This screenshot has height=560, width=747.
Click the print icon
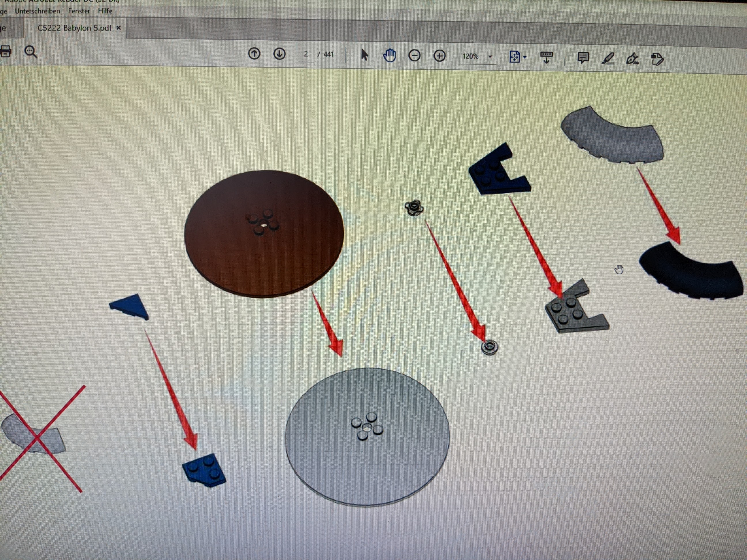(x=6, y=52)
